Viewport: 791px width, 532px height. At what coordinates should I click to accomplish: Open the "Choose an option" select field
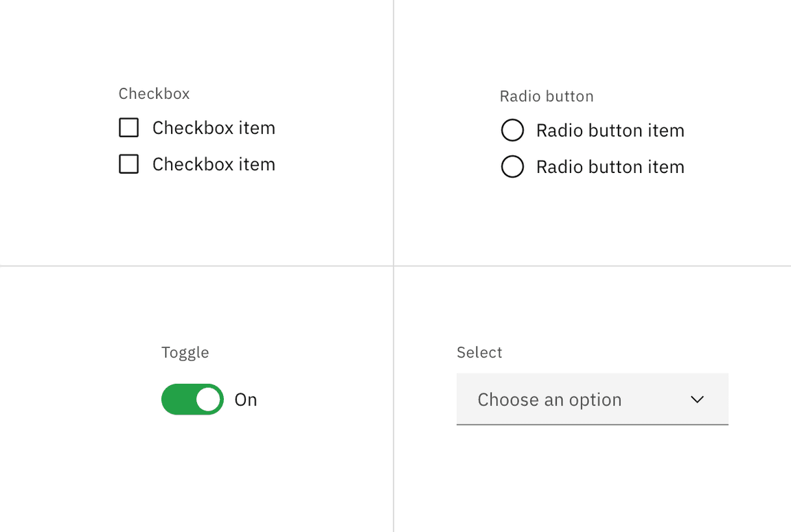593,400
